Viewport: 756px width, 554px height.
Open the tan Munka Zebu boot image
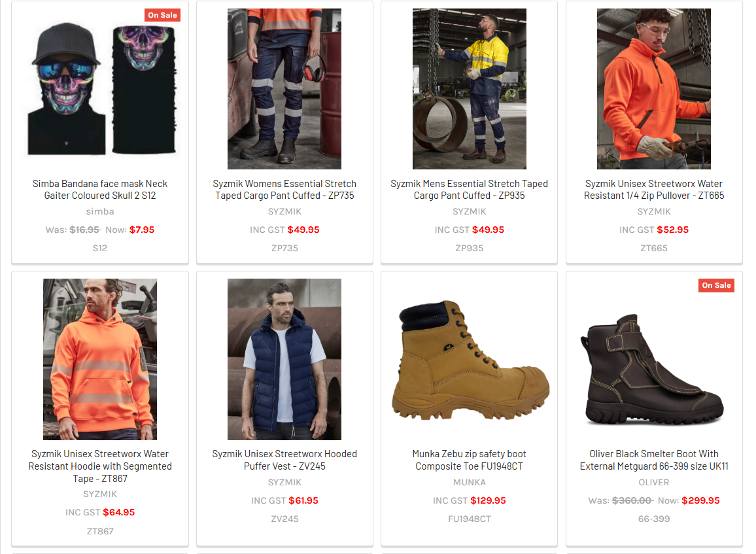[x=469, y=359]
